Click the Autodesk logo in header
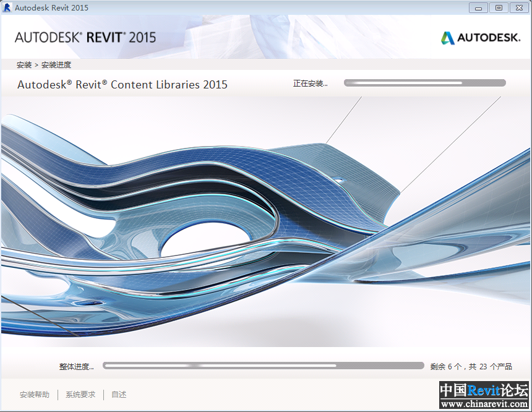This screenshot has height=412, width=532. click(x=481, y=38)
